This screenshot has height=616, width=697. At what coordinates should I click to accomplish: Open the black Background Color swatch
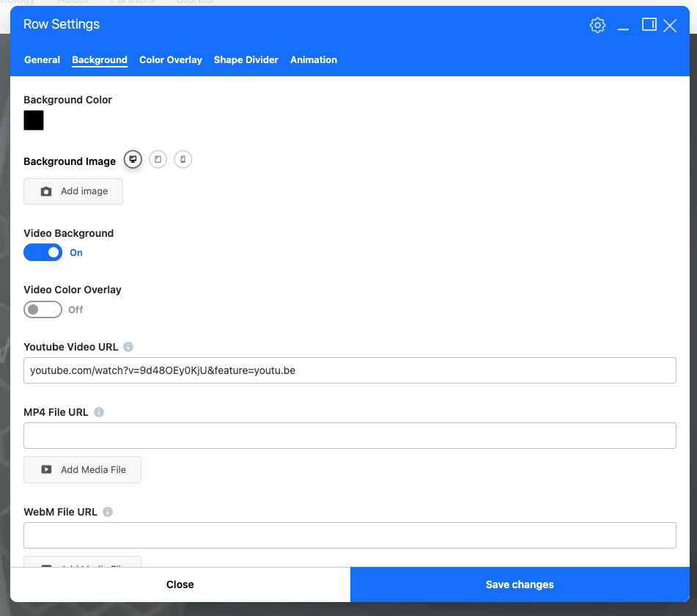(34, 120)
